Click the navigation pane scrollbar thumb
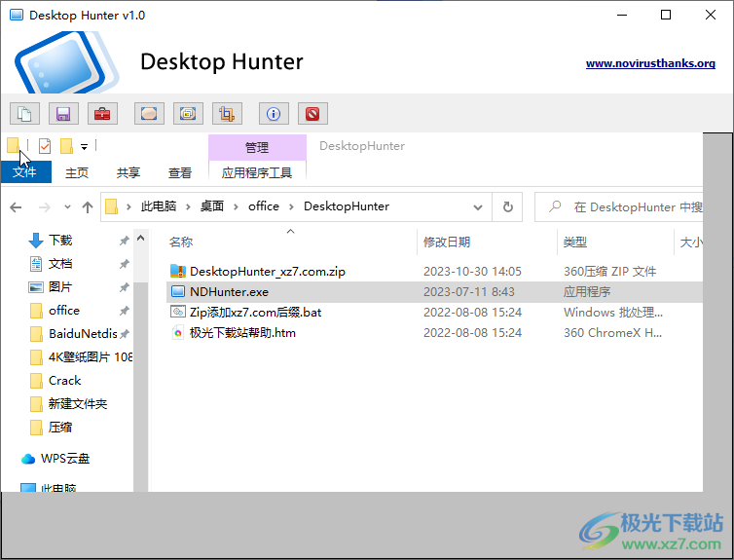Image resolution: width=734 pixels, height=560 pixels. pyautogui.click(x=140, y=387)
